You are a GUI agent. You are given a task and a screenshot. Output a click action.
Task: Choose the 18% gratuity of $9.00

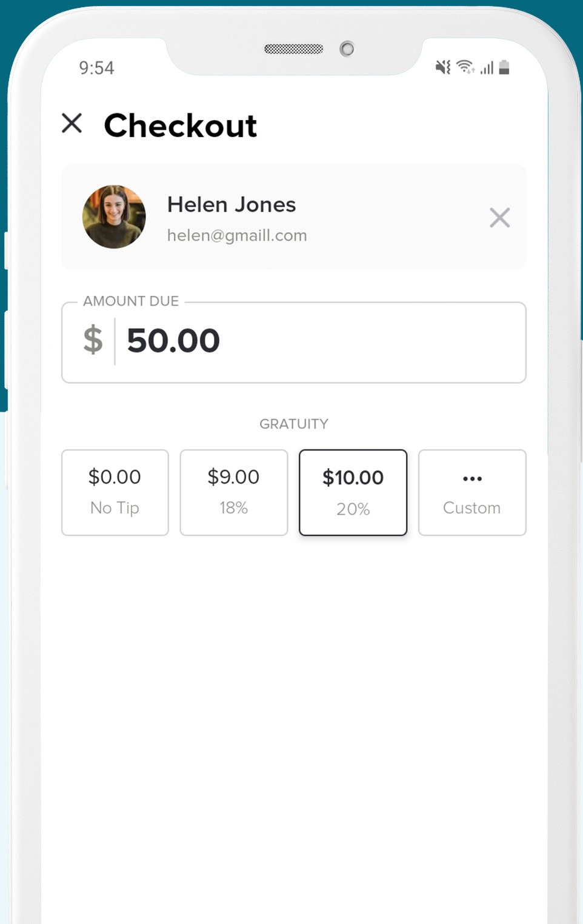[234, 492]
